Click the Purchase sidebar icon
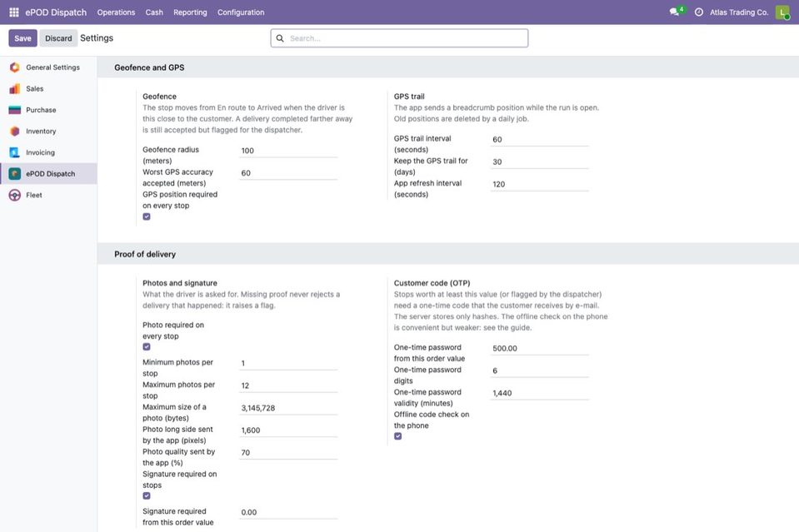799x532 pixels. (x=15, y=110)
